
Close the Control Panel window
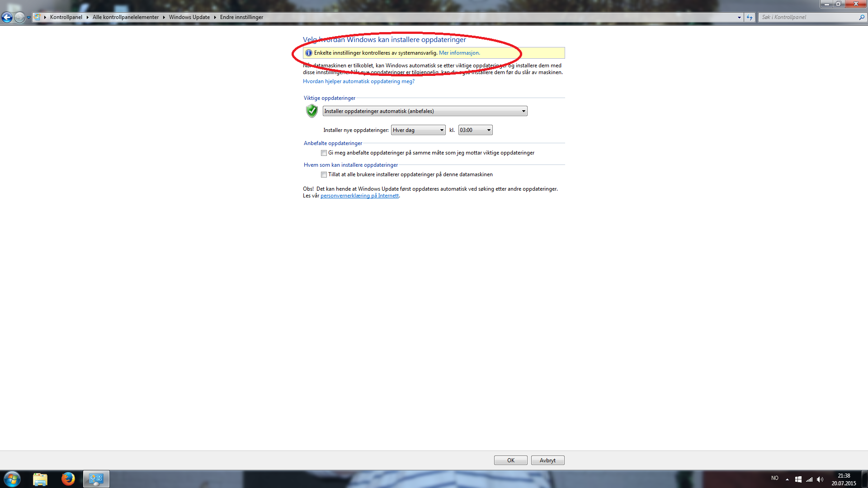[855, 4]
